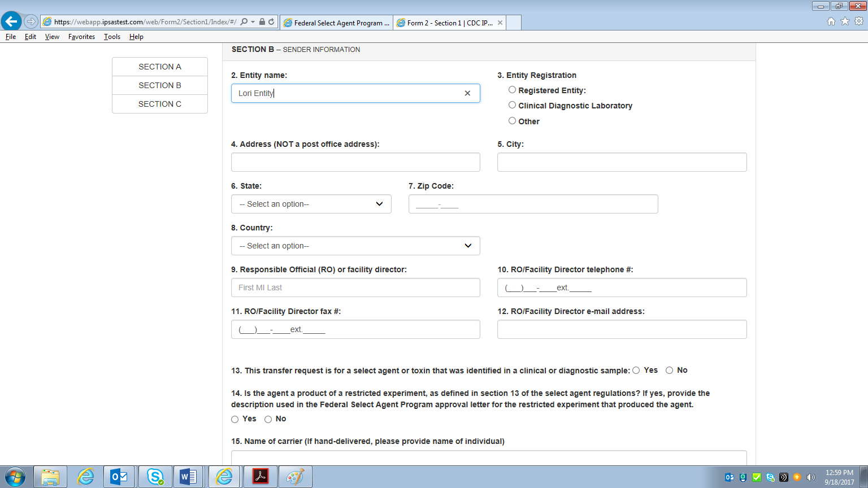Image resolution: width=868 pixels, height=488 pixels.
Task: Open Adobe Acrobat from the taskbar
Action: pyautogui.click(x=260, y=477)
